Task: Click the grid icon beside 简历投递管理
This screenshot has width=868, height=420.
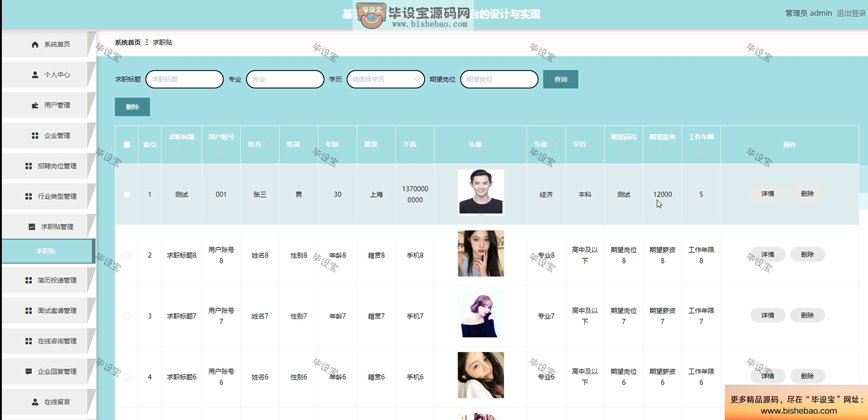Action: pyautogui.click(x=29, y=280)
